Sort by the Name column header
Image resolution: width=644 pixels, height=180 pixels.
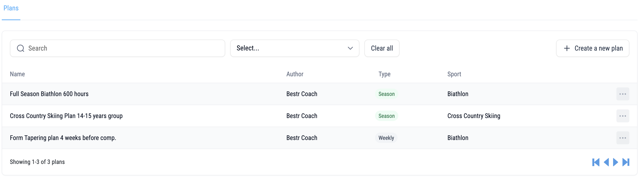click(17, 74)
